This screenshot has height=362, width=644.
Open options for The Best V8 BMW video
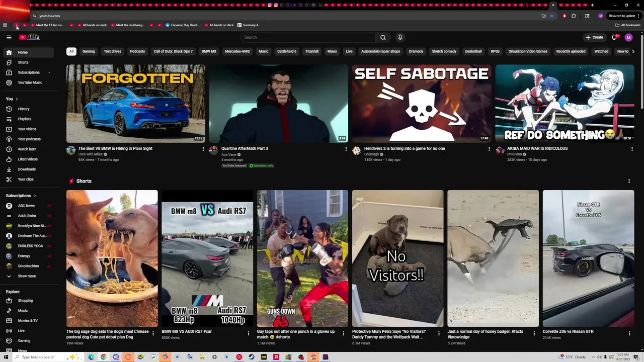tap(203, 149)
